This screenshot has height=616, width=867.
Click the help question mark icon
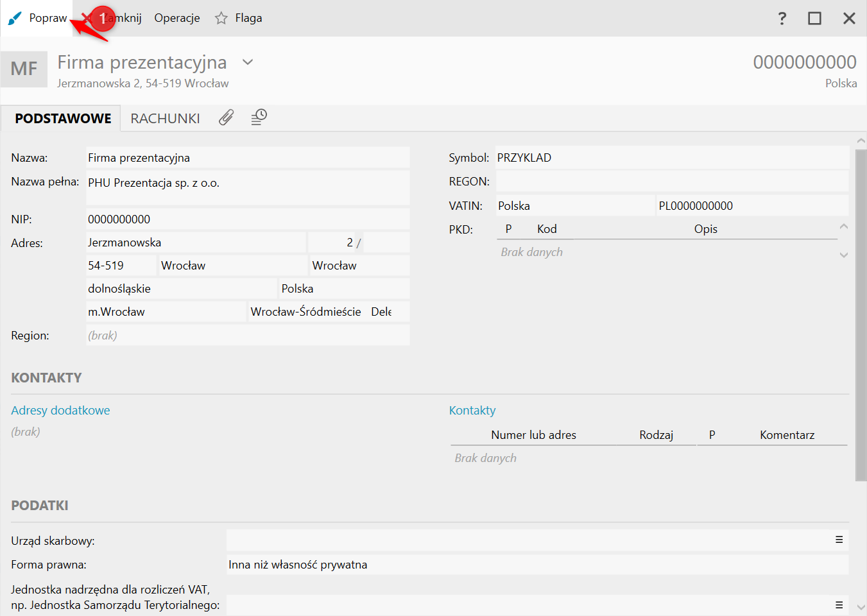click(782, 18)
